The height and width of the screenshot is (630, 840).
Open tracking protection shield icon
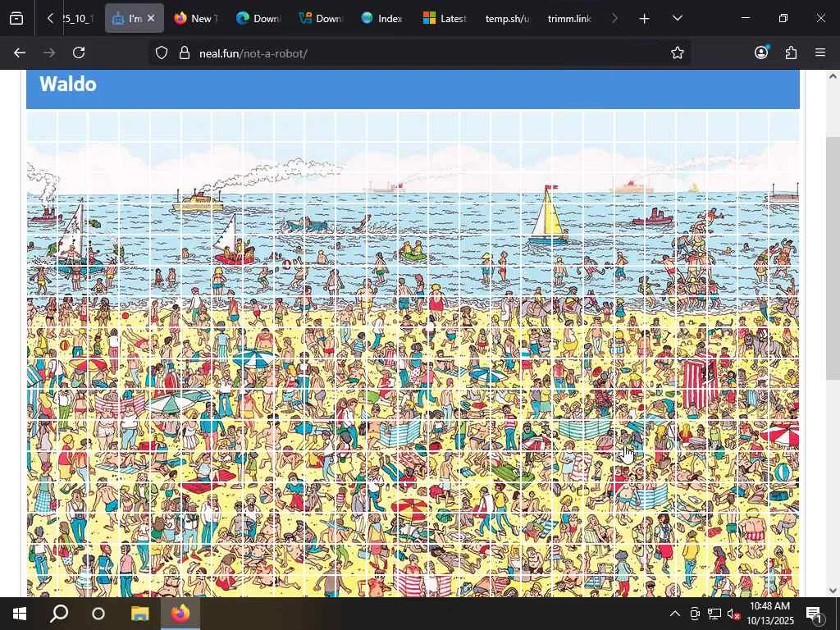[x=162, y=52]
